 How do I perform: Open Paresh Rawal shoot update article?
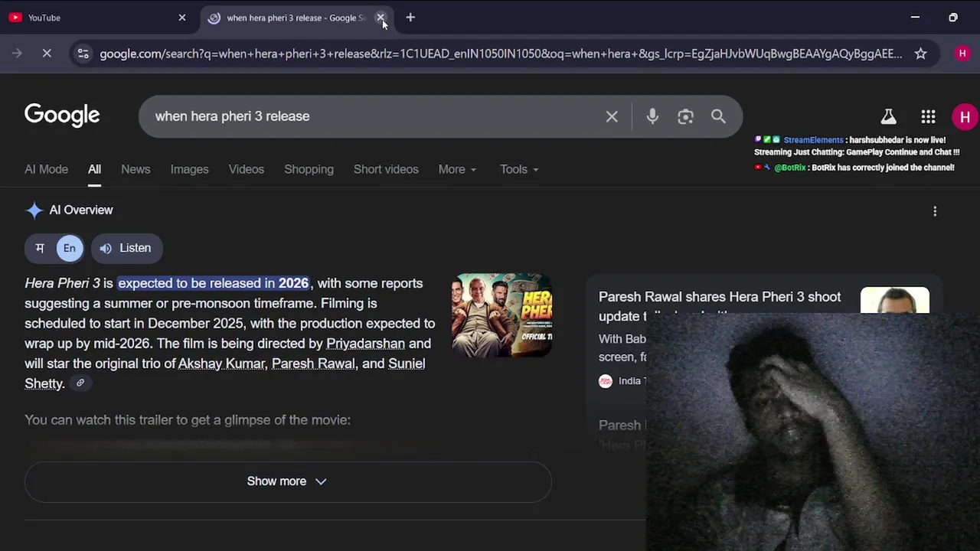coord(720,306)
